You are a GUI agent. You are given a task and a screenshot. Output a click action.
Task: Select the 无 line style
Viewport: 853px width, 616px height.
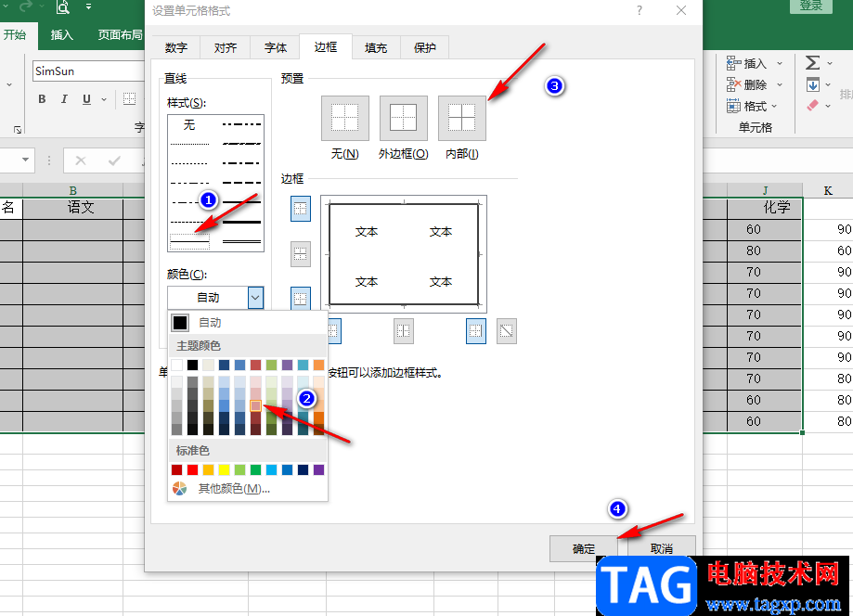tap(189, 125)
